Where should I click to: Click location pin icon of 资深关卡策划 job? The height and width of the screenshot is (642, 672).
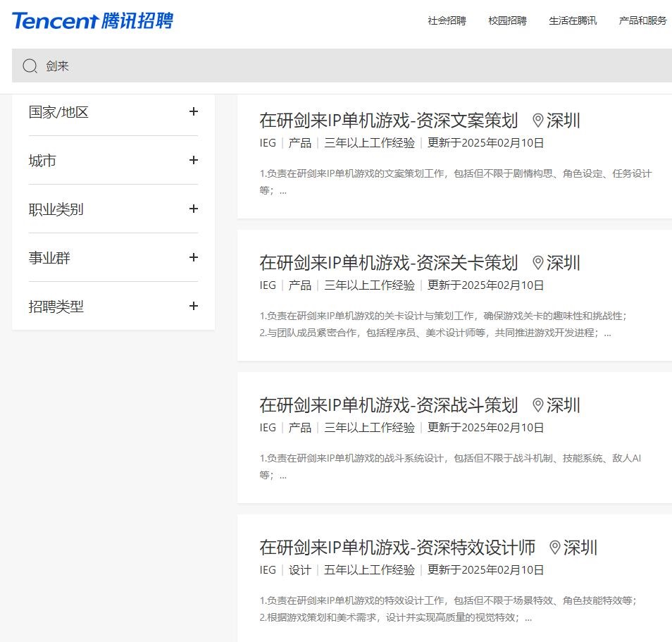click(538, 263)
